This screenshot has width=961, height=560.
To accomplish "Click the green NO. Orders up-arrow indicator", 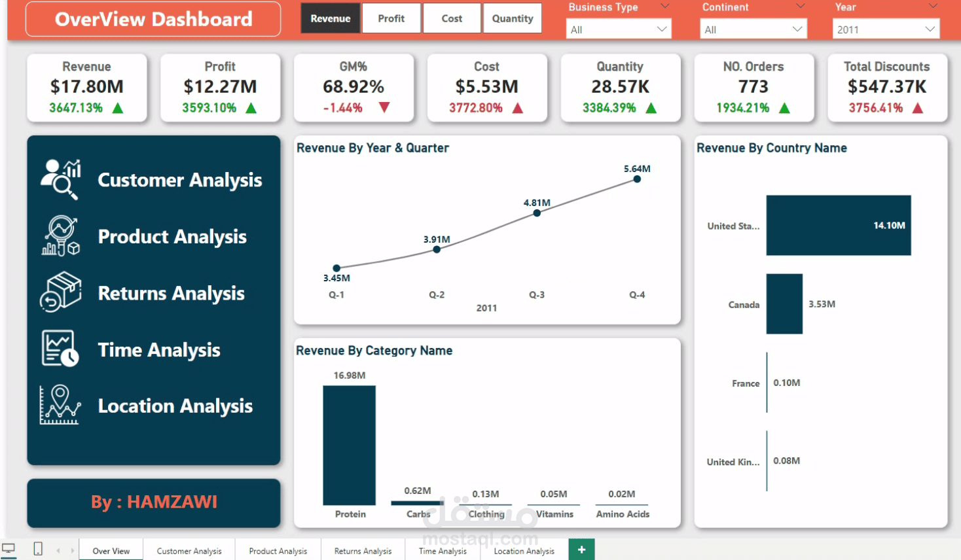I will tap(785, 108).
